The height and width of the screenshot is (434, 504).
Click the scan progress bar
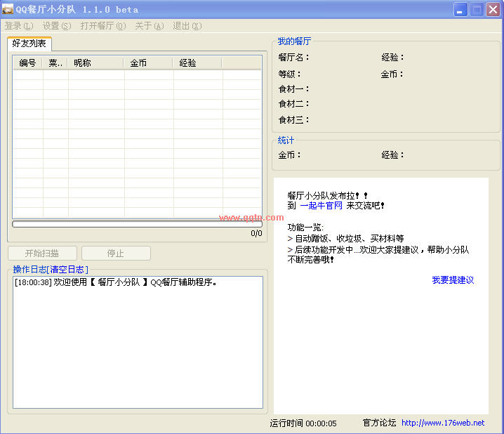(138, 224)
